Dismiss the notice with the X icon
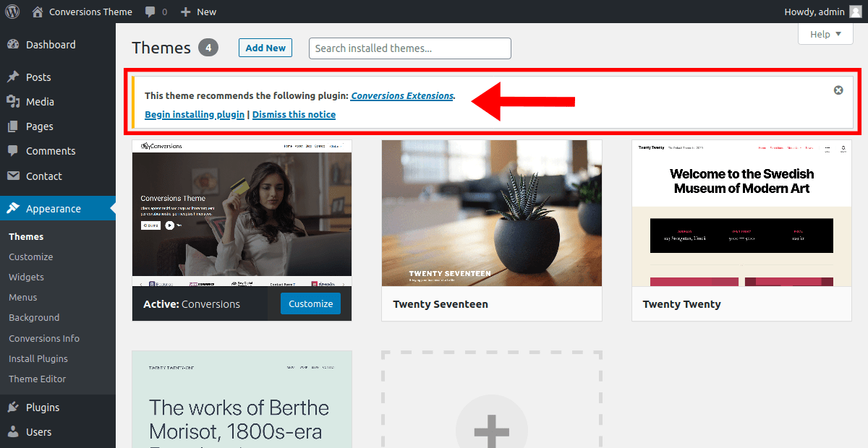868x448 pixels. pos(838,90)
